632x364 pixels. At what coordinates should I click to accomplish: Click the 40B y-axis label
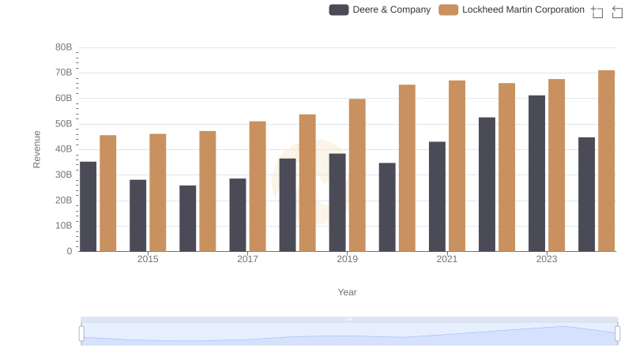pyautogui.click(x=64, y=149)
